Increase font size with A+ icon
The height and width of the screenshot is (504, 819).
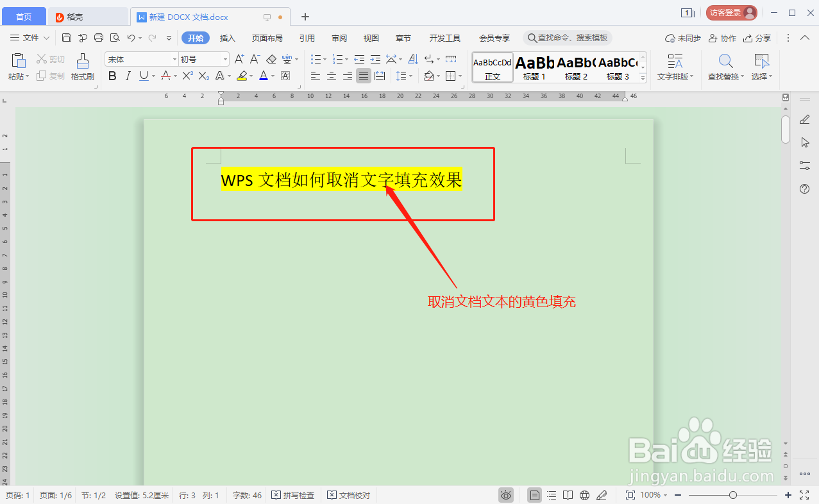(239, 59)
